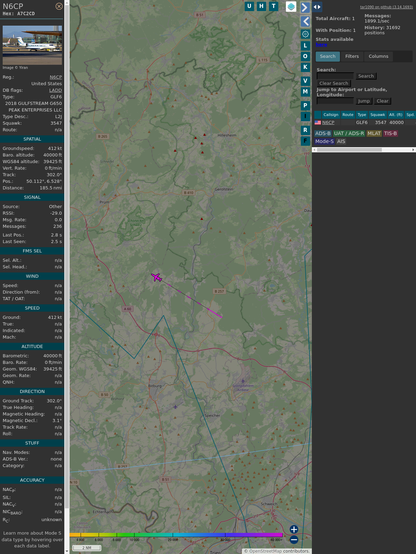Close the N6CP aircraft info panel
Image resolution: width=416 pixels, height=554 pixels.
(x=59, y=6)
